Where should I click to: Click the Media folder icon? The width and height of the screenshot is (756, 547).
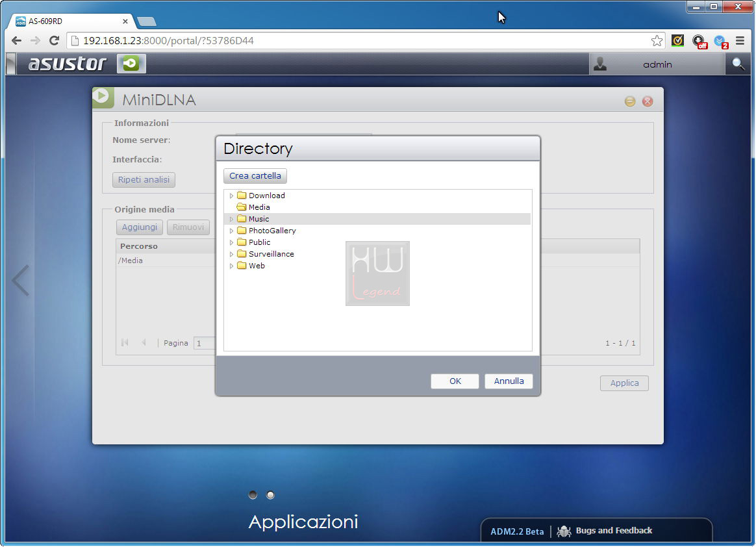point(242,207)
